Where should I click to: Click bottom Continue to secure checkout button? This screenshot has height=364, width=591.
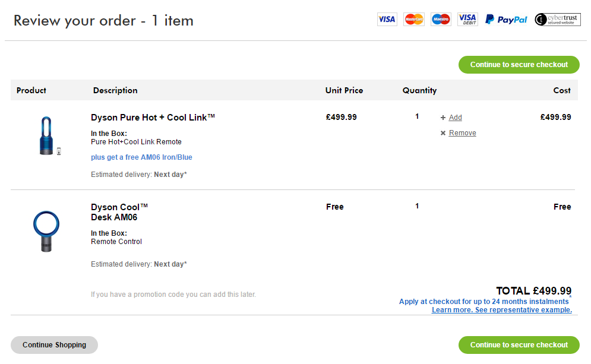coord(519,345)
